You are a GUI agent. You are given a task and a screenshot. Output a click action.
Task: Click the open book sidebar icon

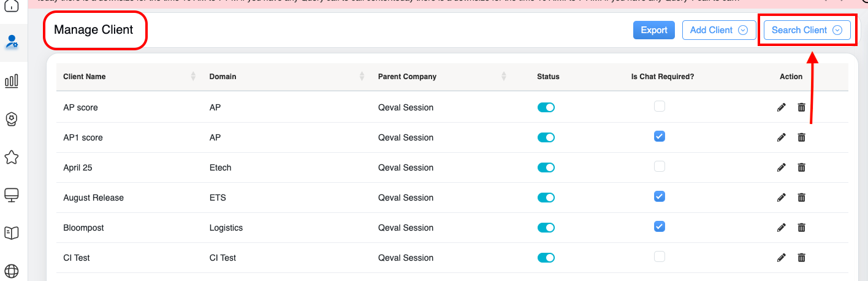point(12,233)
